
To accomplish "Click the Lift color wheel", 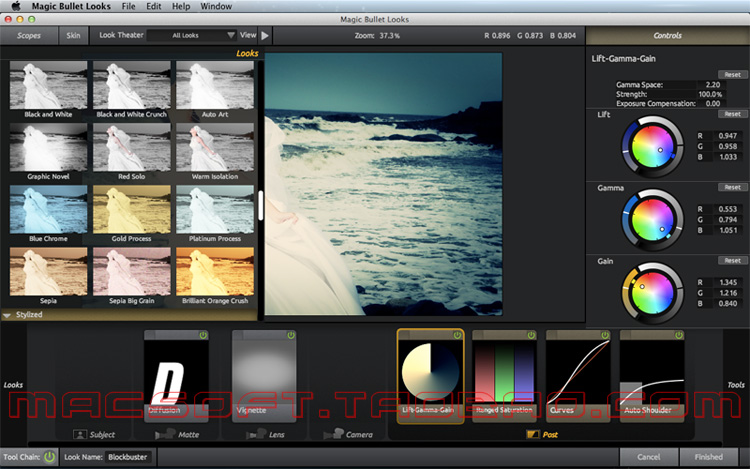I will click(x=652, y=147).
